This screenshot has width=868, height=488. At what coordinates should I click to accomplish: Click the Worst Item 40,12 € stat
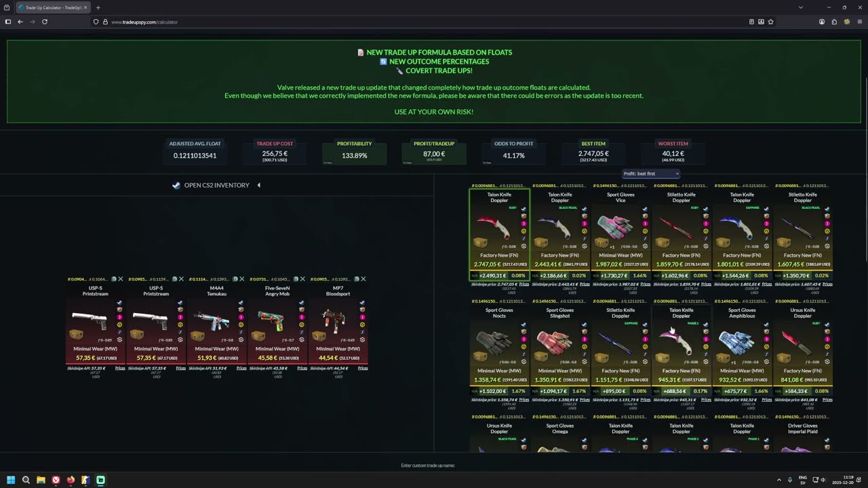[673, 152]
